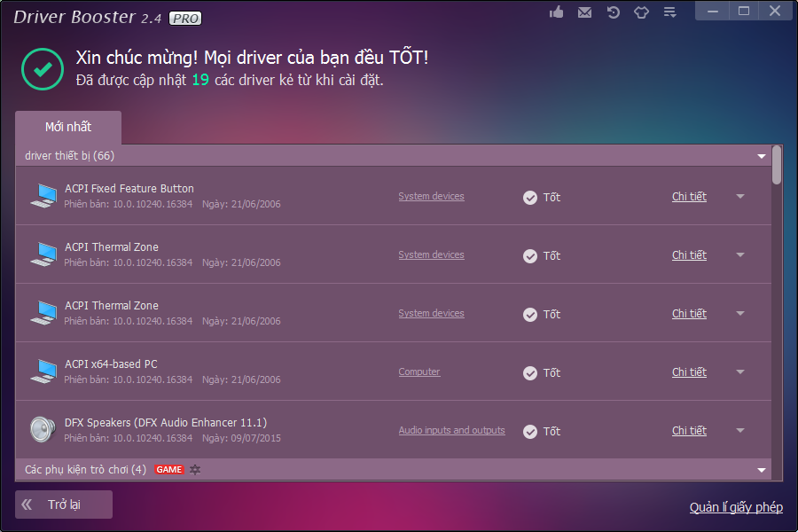Viewport: 798px width, 532px height.
Task: Click the Tốt check icon for DFX Speakers
Action: pos(530,432)
